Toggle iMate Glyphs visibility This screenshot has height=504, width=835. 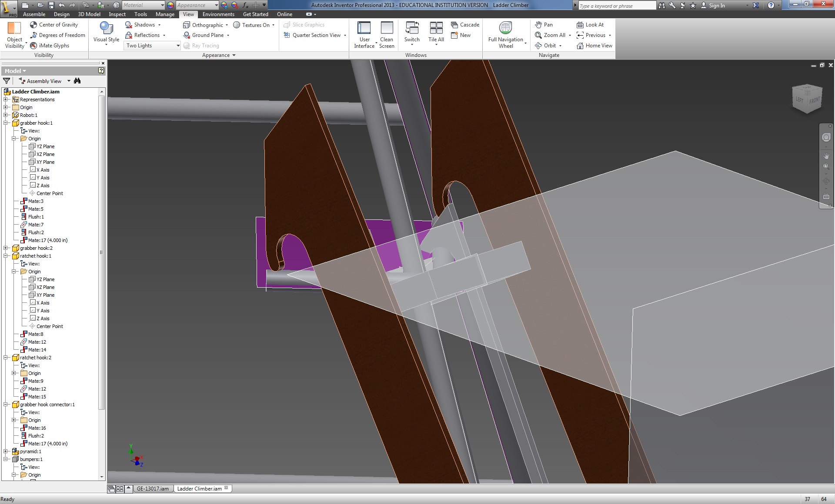(x=50, y=46)
